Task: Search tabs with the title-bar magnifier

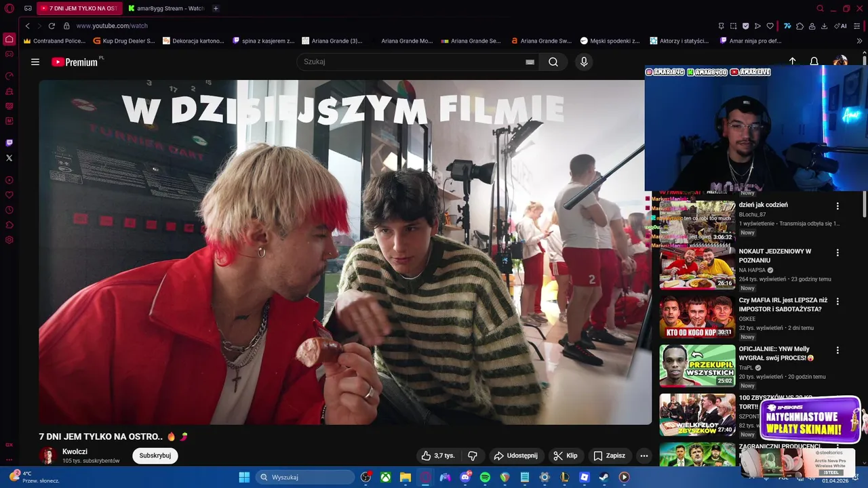Action: [820, 8]
